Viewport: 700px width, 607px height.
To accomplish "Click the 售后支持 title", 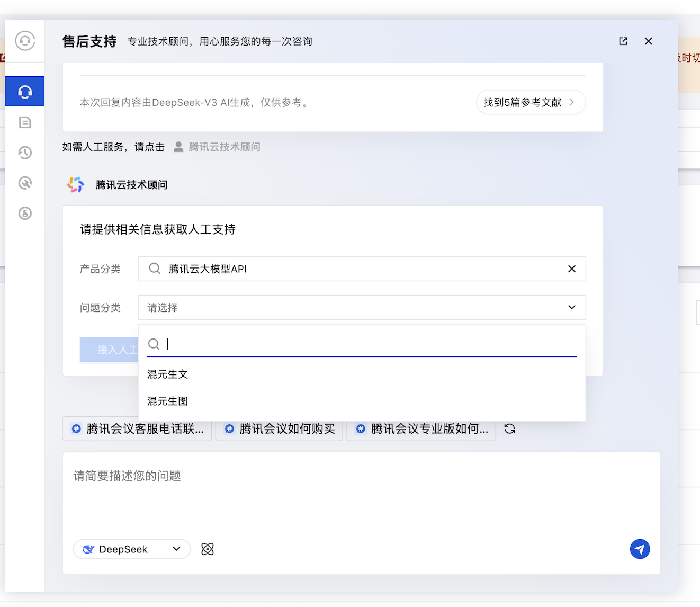I will click(x=89, y=41).
